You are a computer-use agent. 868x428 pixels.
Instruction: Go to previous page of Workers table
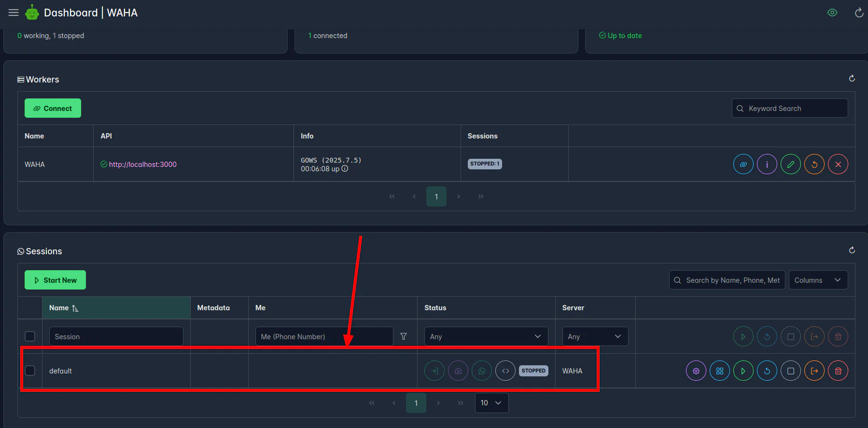[414, 196]
